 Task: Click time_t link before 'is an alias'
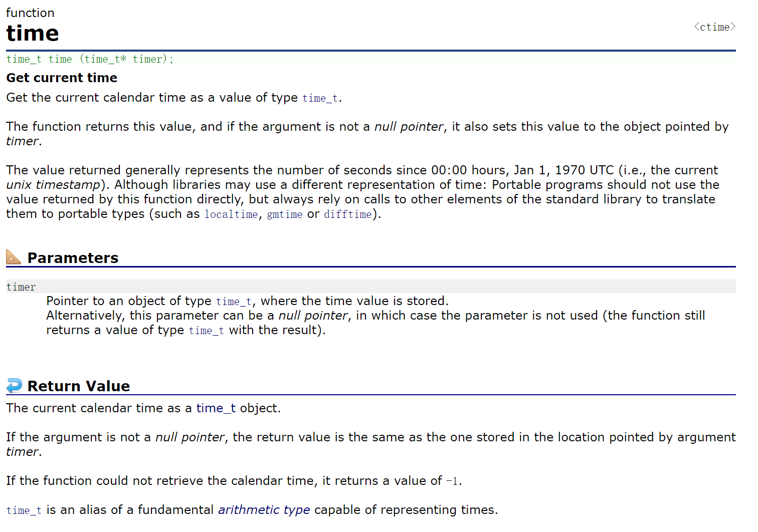pyautogui.click(x=24, y=510)
